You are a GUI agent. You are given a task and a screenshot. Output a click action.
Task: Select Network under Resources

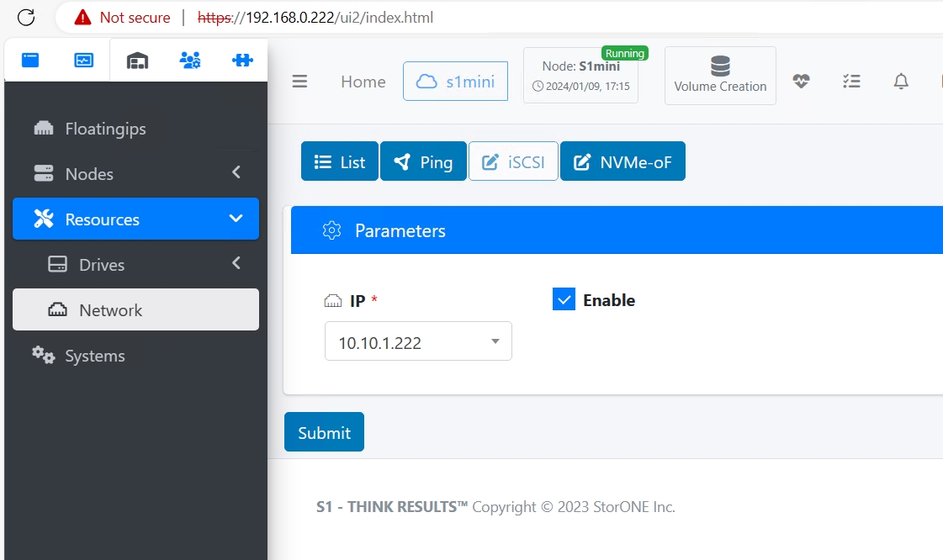(136, 309)
